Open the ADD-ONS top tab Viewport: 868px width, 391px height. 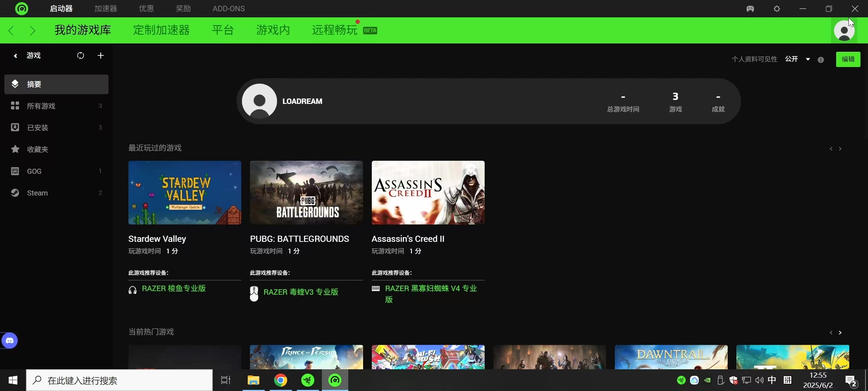229,9
